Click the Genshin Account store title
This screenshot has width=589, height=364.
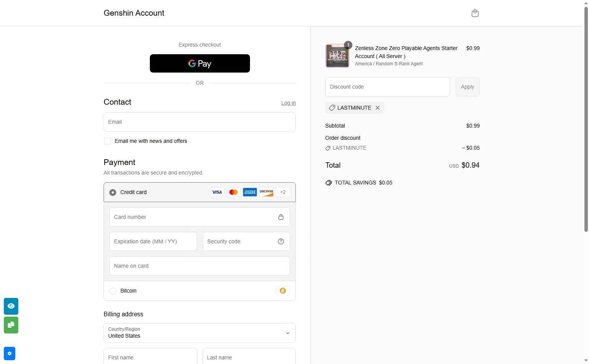click(134, 13)
